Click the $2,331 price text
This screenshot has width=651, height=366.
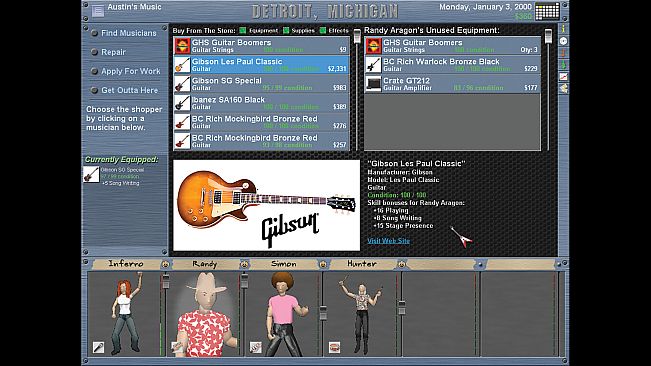(337, 69)
